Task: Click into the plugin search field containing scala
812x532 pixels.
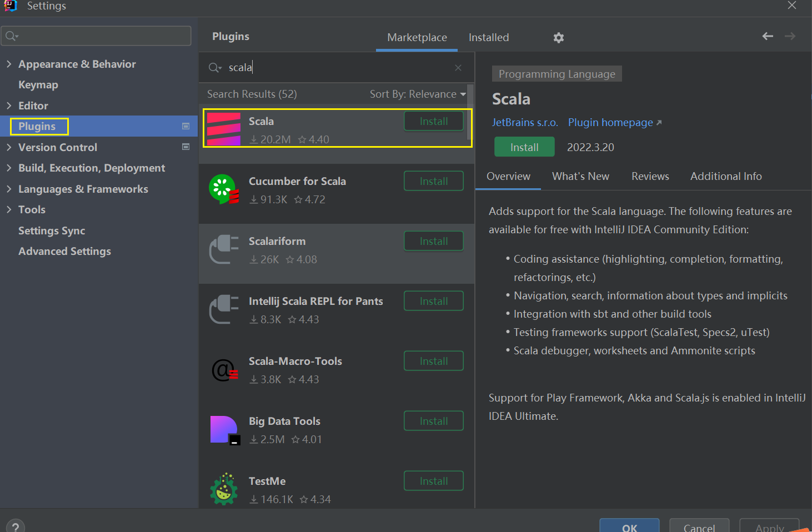Action: (336, 68)
